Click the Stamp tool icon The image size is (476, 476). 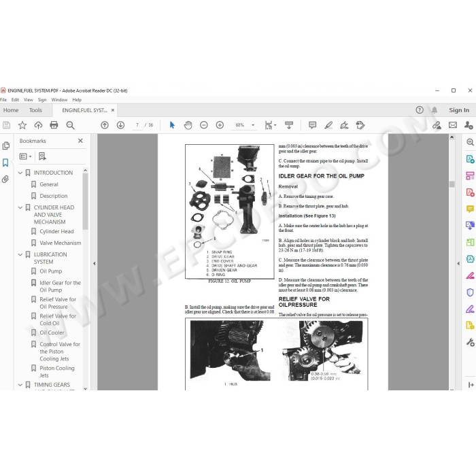click(x=360, y=125)
